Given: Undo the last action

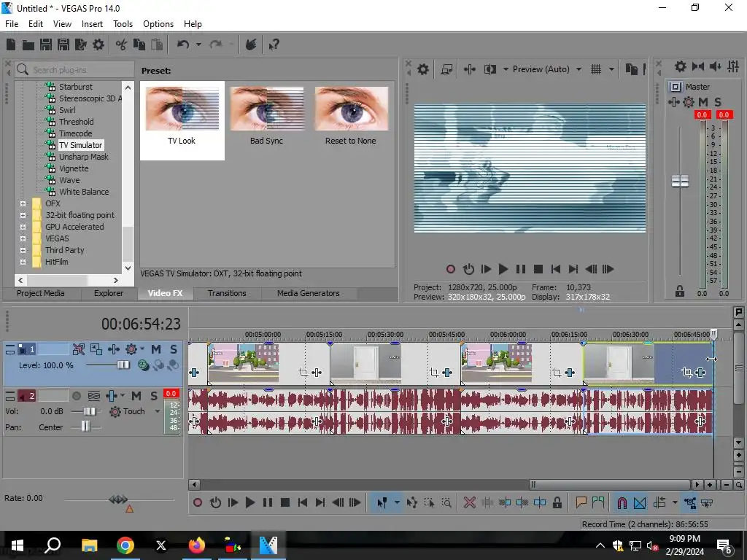Looking at the screenshot, I should 183,44.
